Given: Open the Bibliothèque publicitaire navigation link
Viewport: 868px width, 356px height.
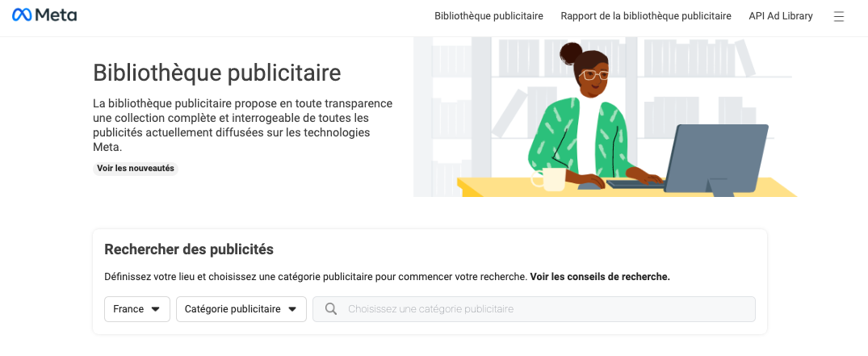Looking at the screenshot, I should coord(489,16).
